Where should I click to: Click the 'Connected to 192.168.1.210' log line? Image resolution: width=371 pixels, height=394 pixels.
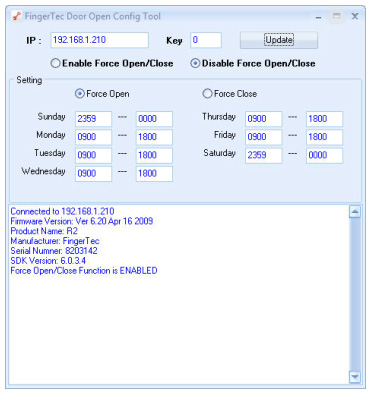pyautogui.click(x=62, y=211)
